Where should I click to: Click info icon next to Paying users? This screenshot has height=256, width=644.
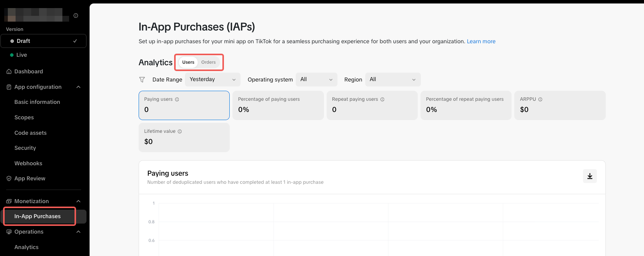tap(177, 99)
